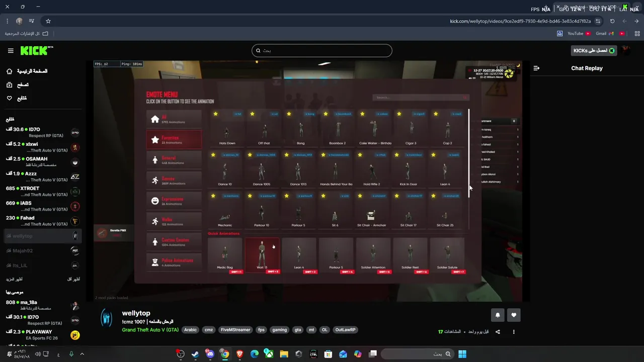Click the OutLawRP tag
Viewport: 644px width, 362px height.
(x=345, y=330)
